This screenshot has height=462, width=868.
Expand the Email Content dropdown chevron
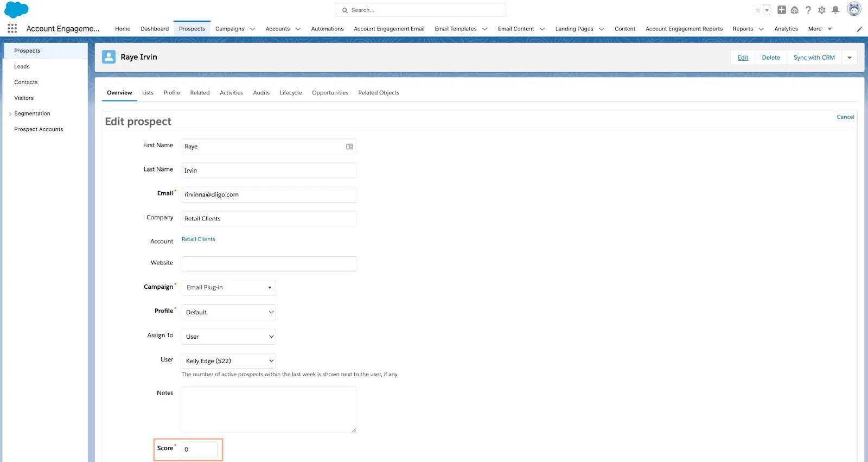pos(542,29)
